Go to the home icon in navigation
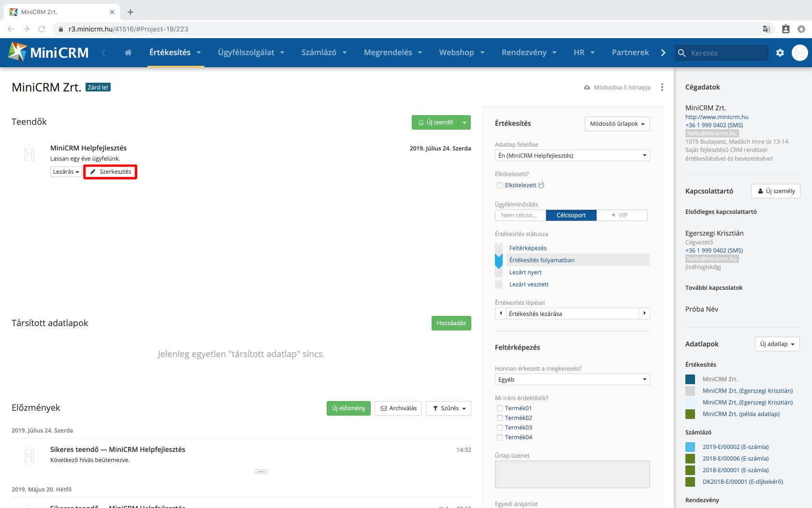This screenshot has height=508, width=812. coord(128,53)
